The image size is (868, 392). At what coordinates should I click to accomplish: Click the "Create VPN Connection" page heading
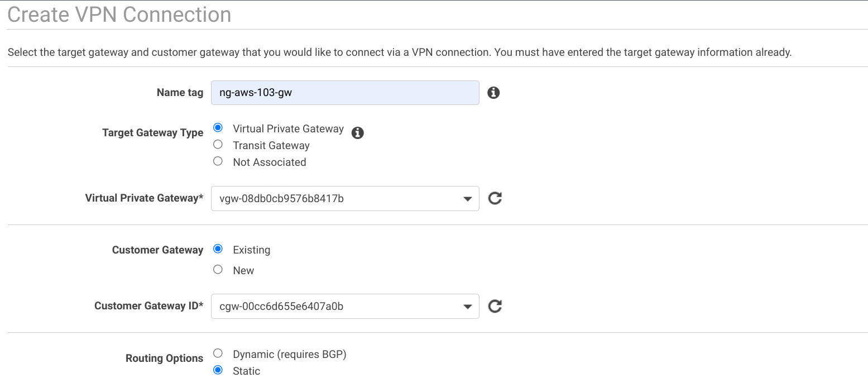(x=119, y=15)
